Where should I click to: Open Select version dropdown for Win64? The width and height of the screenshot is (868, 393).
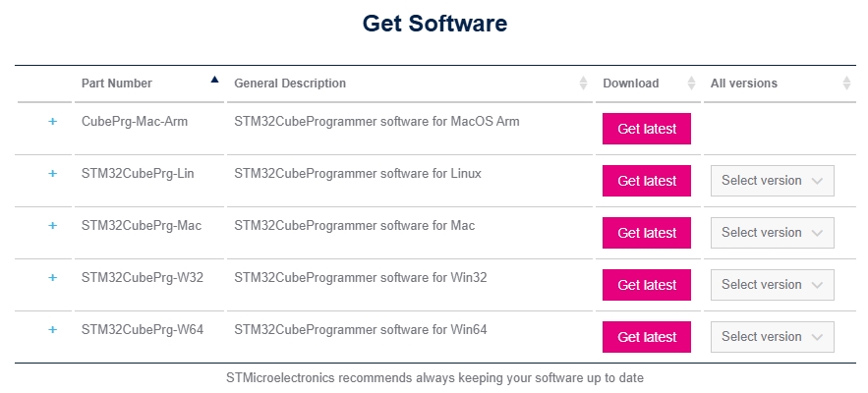pos(772,337)
